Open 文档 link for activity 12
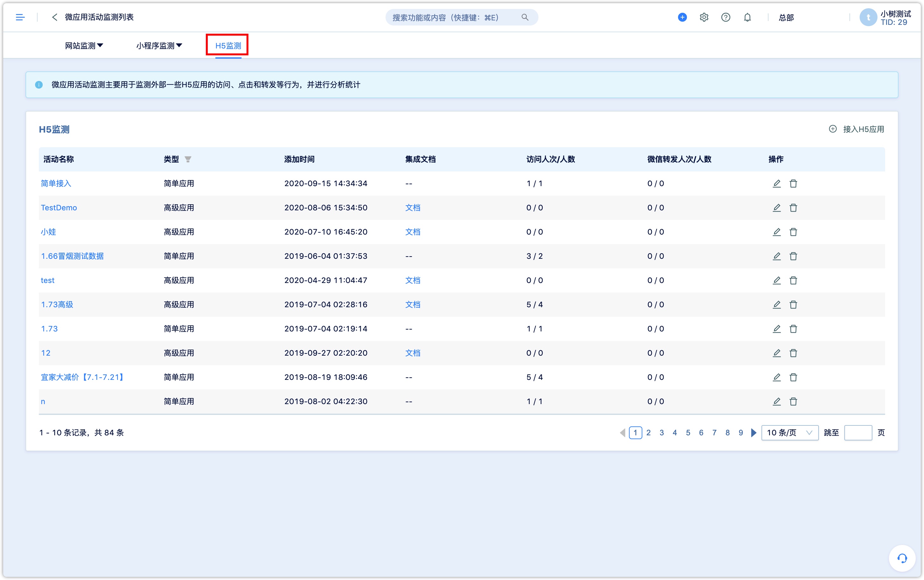The image size is (924, 580). point(413,353)
